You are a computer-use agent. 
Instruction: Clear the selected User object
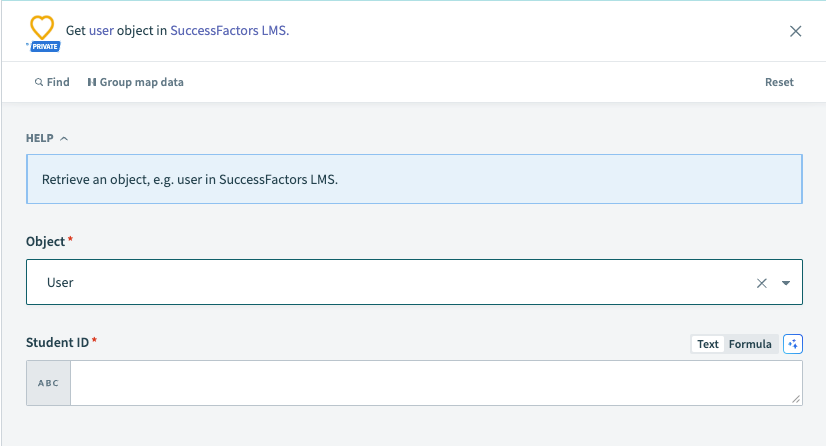click(x=762, y=283)
